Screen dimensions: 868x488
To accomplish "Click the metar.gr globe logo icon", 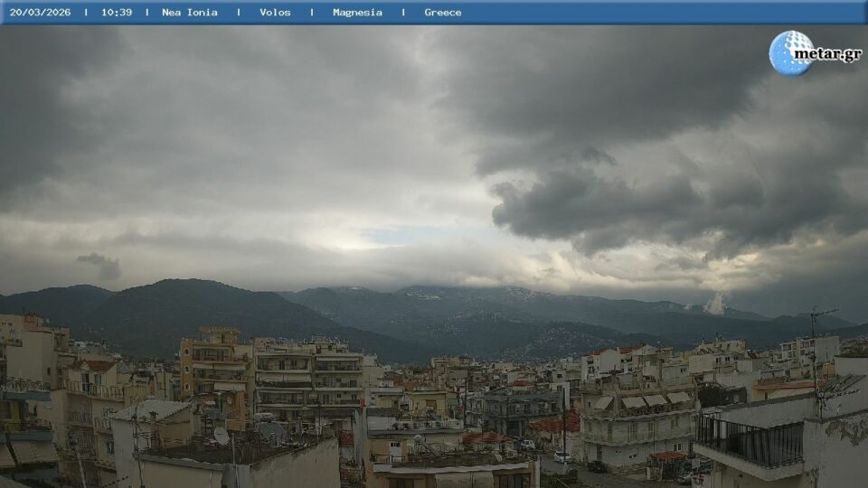I will [x=790, y=52].
